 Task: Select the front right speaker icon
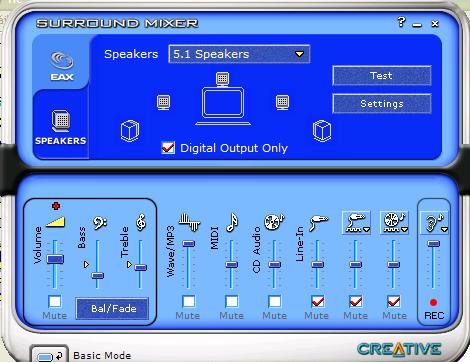coord(282,102)
